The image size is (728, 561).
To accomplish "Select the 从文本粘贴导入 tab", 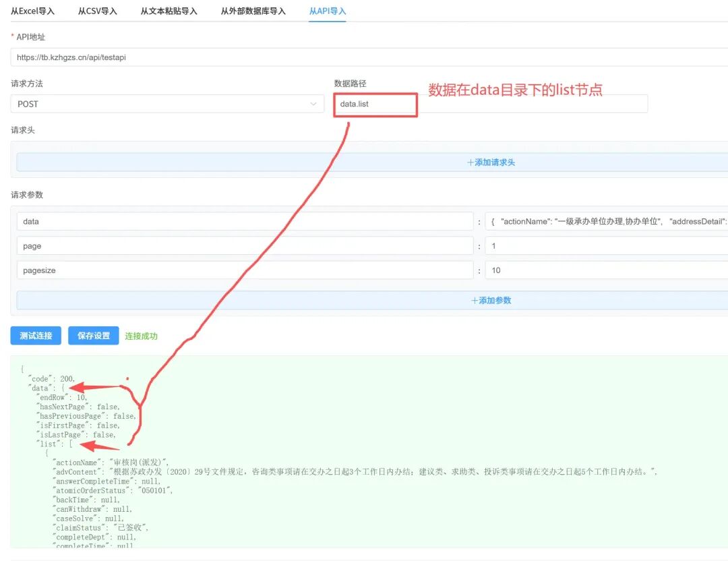I will click(x=169, y=11).
